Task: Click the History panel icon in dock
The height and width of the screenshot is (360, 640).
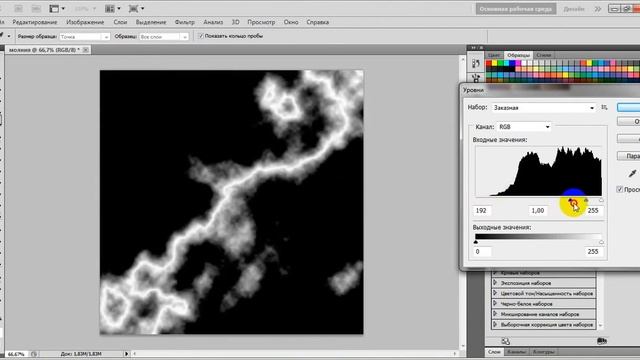Action: coord(476,63)
